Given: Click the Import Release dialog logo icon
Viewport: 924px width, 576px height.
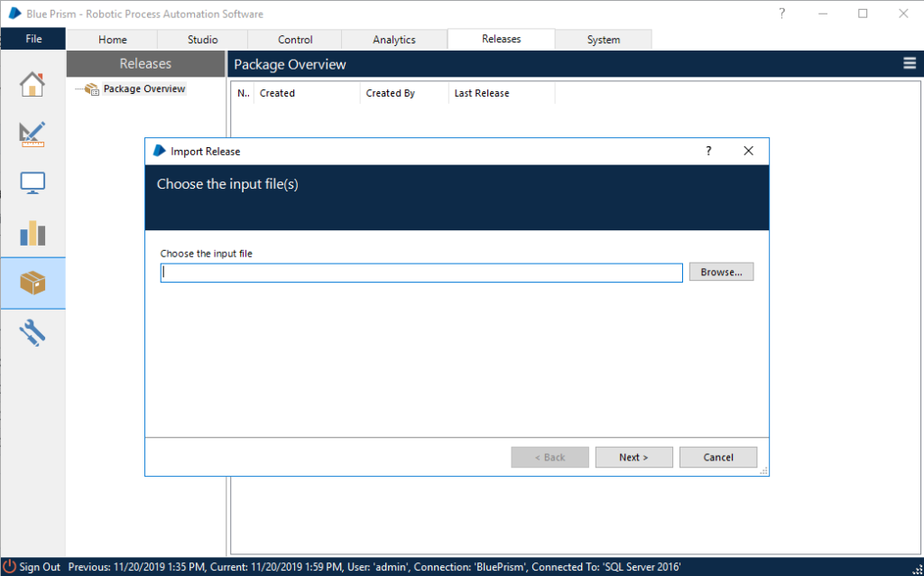Looking at the screenshot, I should (x=159, y=151).
